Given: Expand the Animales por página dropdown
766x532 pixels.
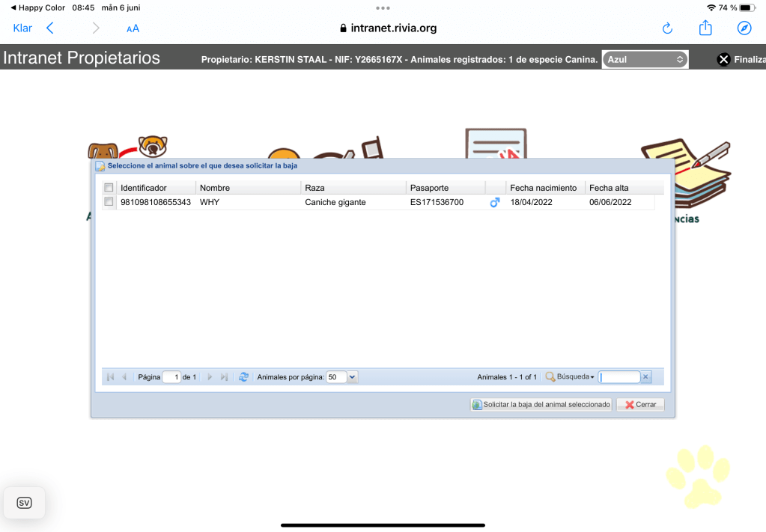Looking at the screenshot, I should tap(353, 377).
